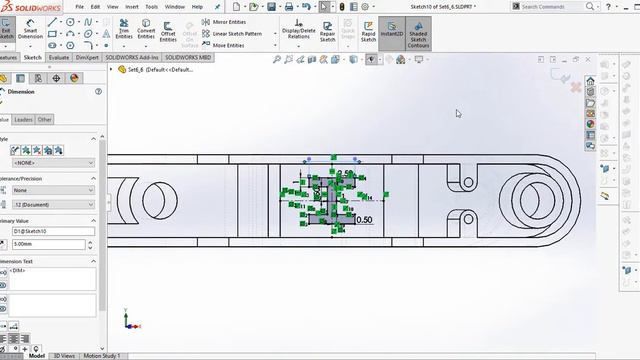Select the Circle sketch tool
This screenshot has height=360, width=640.
[x=70, y=22]
